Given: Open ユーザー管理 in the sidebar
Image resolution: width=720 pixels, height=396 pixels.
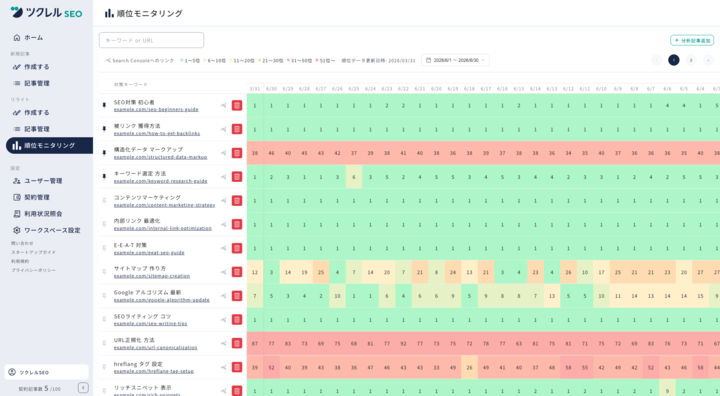Looking at the screenshot, I should click(x=38, y=181).
